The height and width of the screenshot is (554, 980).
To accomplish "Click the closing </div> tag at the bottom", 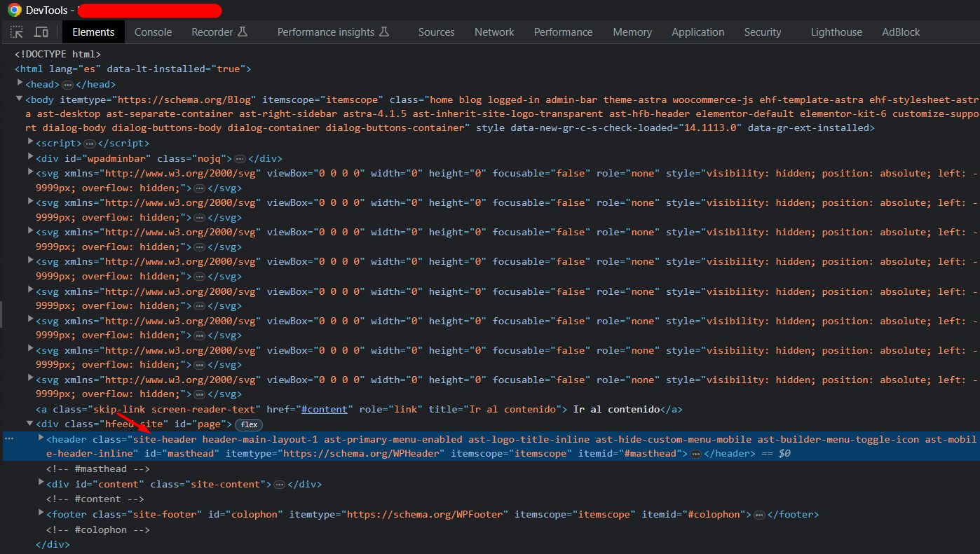I will [53, 545].
